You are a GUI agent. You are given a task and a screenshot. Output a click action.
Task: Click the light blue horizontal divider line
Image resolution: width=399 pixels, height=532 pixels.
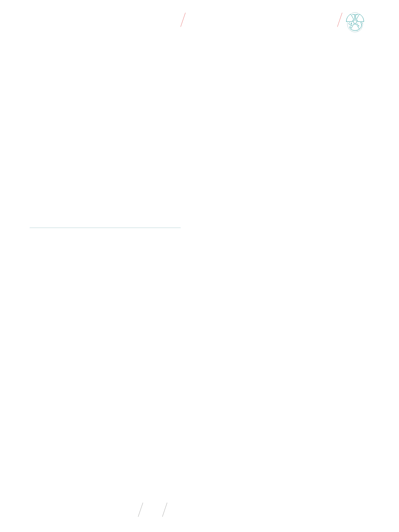point(105,228)
